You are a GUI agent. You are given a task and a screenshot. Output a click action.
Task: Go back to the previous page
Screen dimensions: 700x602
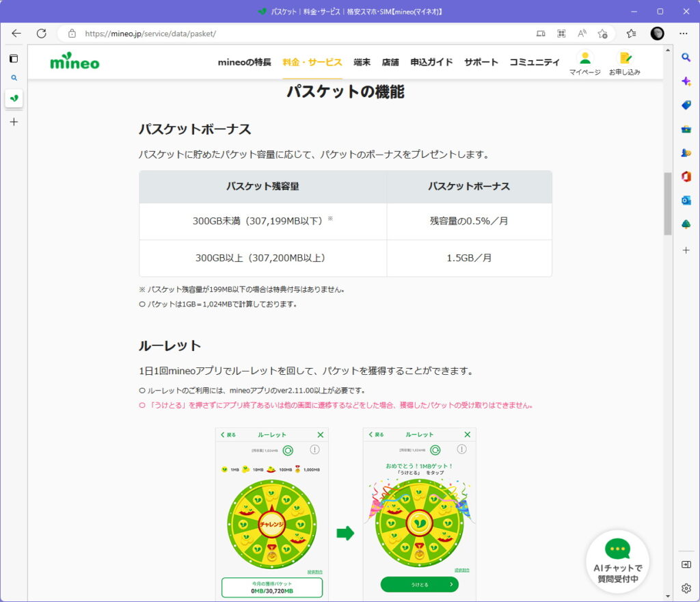tap(16, 34)
